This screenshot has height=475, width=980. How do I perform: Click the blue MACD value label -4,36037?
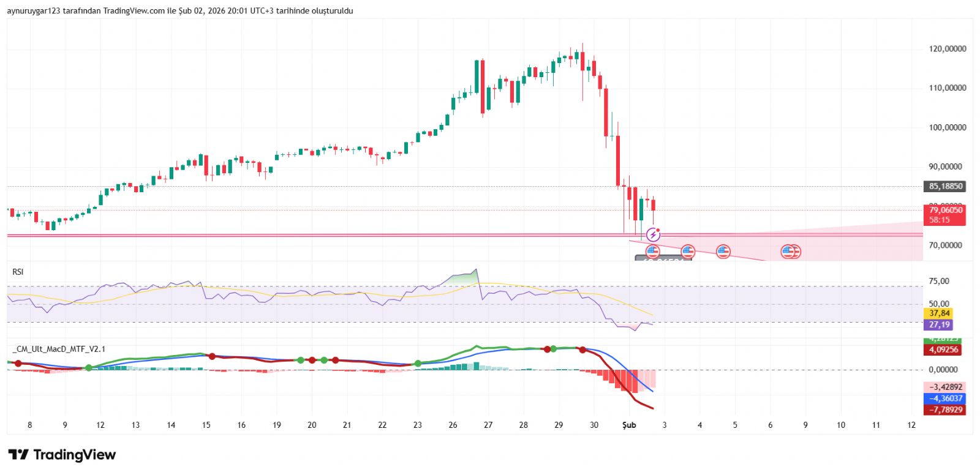pyautogui.click(x=944, y=398)
